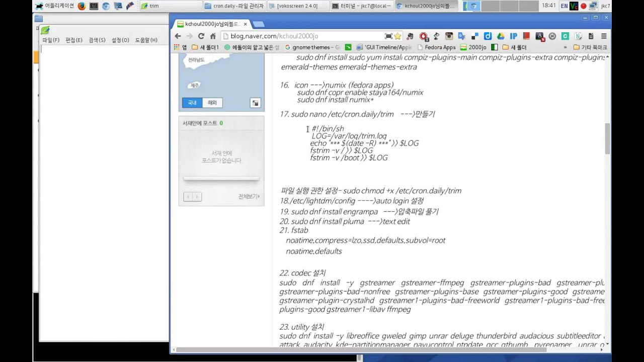Open the red adblock extension icon
This screenshot has width=644, height=362.
424,36
